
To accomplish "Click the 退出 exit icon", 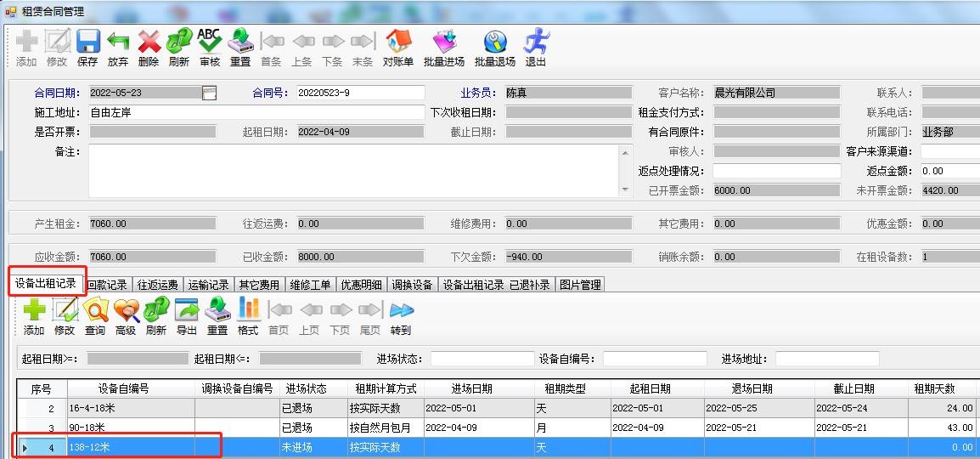I will click(536, 42).
